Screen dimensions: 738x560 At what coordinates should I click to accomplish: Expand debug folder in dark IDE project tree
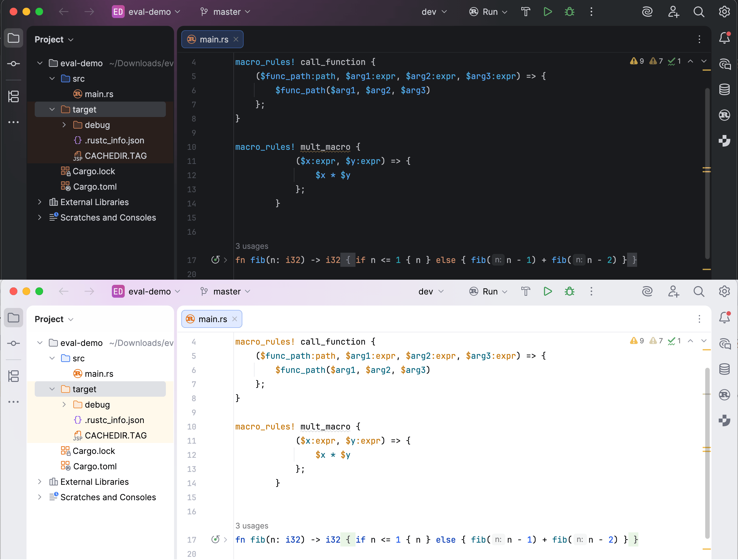[64, 125]
